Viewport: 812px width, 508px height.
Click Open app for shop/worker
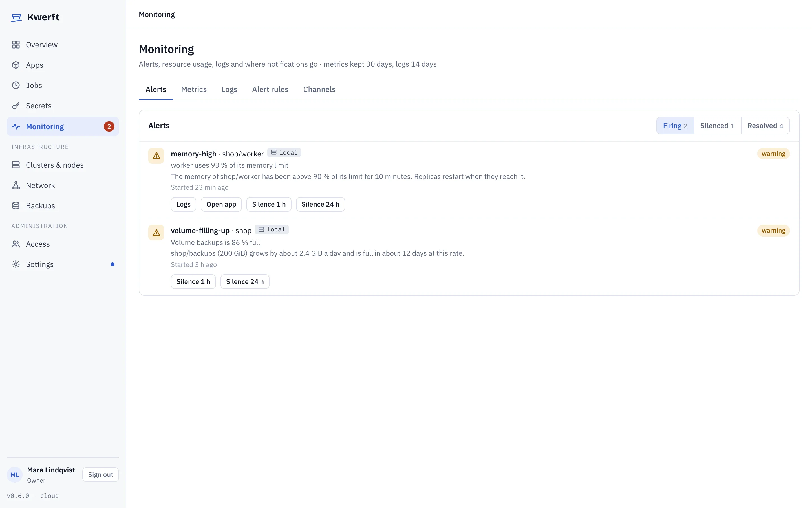tap(221, 204)
